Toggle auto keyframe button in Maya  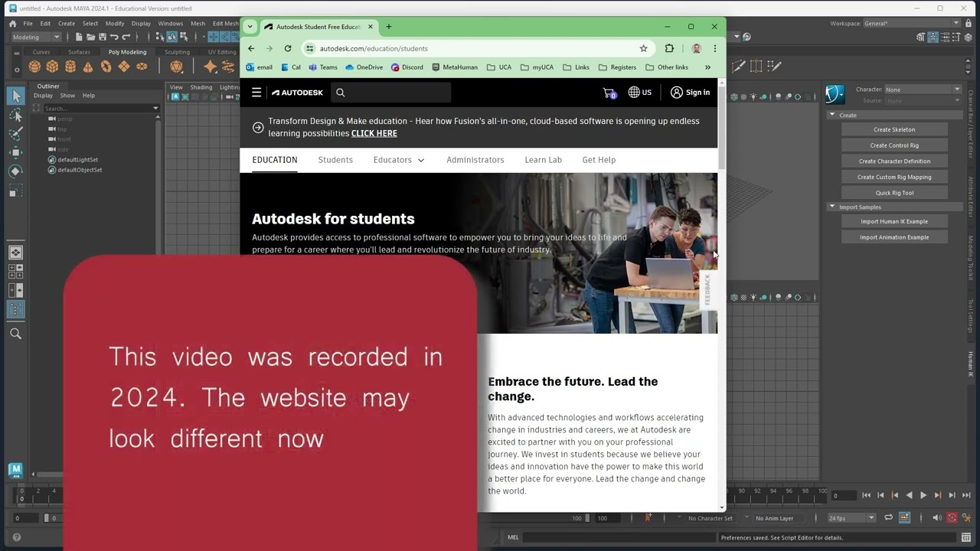[x=952, y=518]
